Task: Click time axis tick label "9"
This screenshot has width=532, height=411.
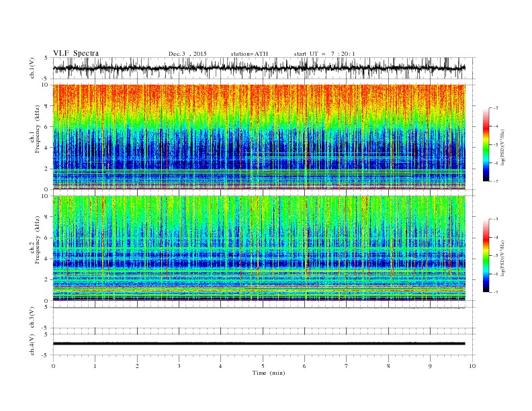Action: pyautogui.click(x=430, y=366)
